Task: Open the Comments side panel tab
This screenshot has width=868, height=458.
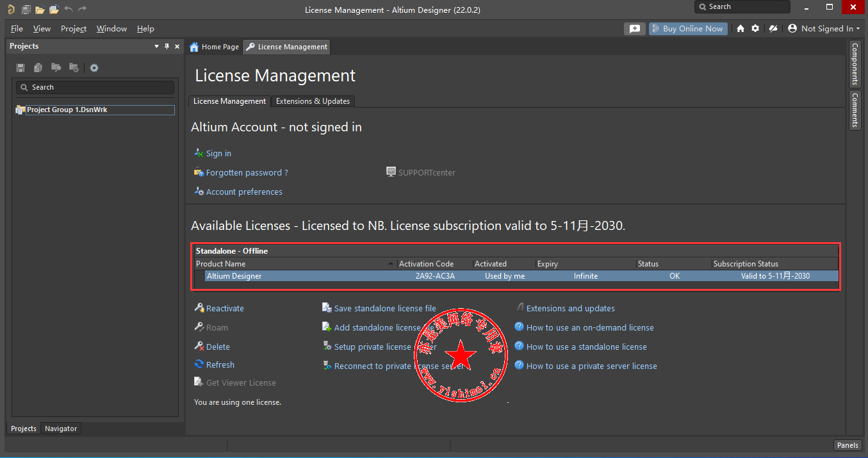Action: pyautogui.click(x=855, y=110)
